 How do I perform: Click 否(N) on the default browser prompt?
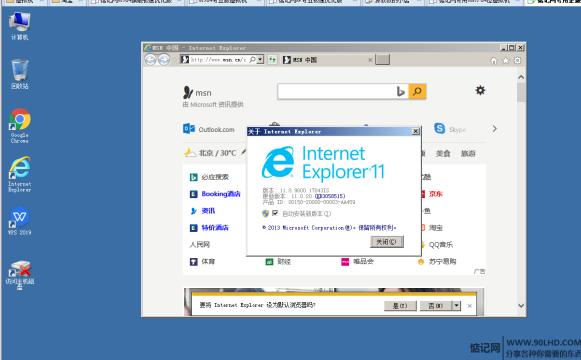coord(436,306)
